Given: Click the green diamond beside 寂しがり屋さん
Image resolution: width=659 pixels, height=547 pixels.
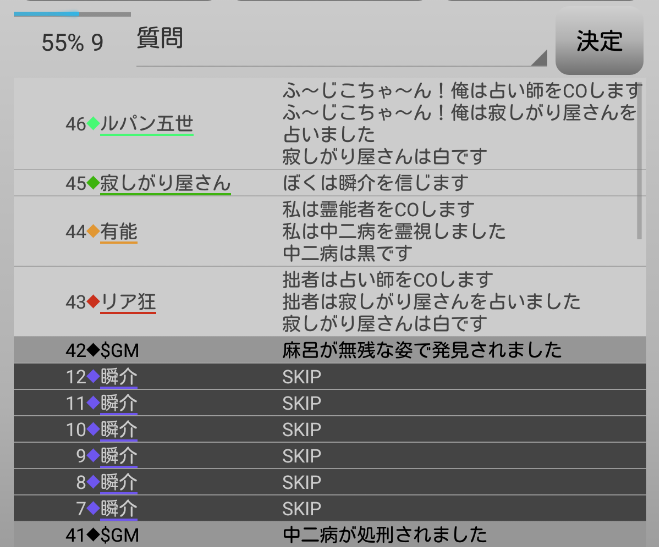Looking at the screenshot, I should [x=93, y=184].
